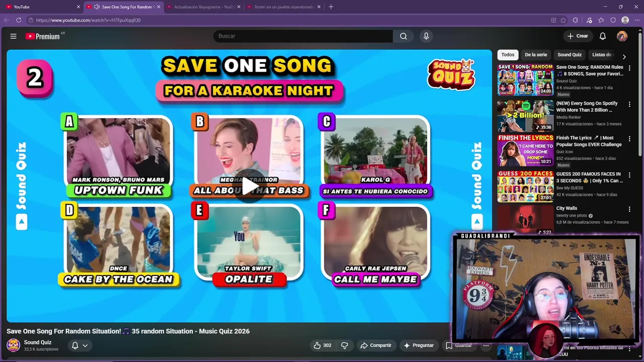The height and width of the screenshot is (362, 644).
Task: Open options for City Walls video
Action: pyautogui.click(x=629, y=209)
